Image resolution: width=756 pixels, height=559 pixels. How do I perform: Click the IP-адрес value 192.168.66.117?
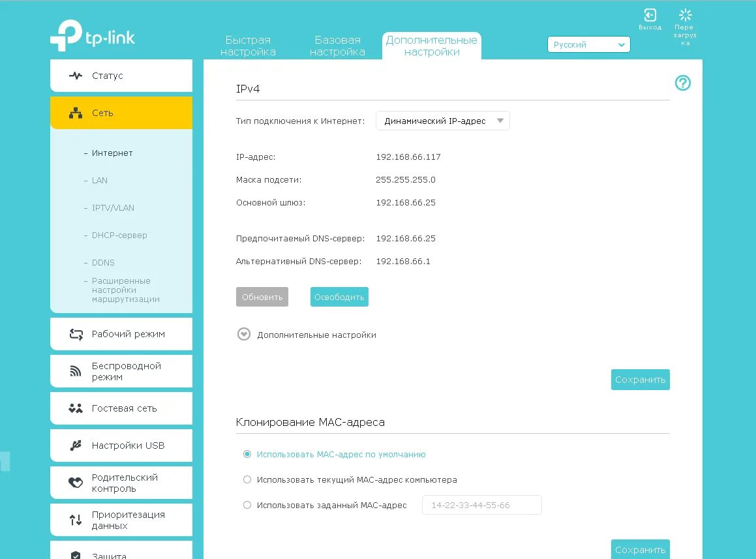(408, 157)
